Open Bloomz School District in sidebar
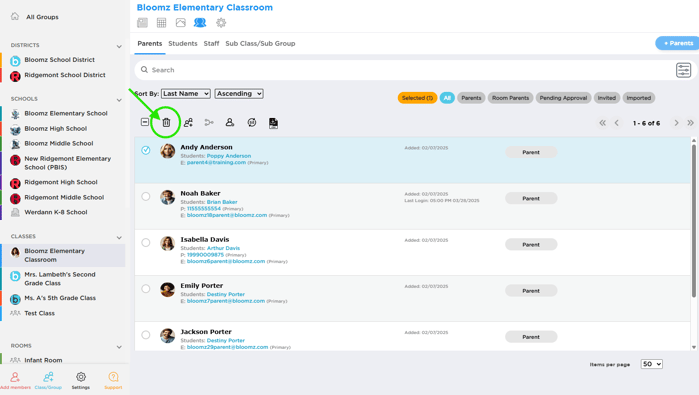The width and height of the screenshot is (699, 395). point(59,60)
